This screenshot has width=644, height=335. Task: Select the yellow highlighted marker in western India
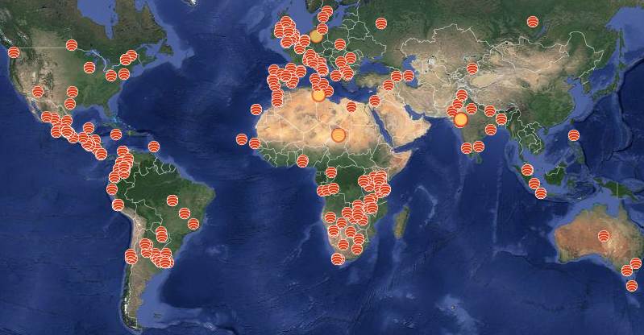(x=461, y=119)
